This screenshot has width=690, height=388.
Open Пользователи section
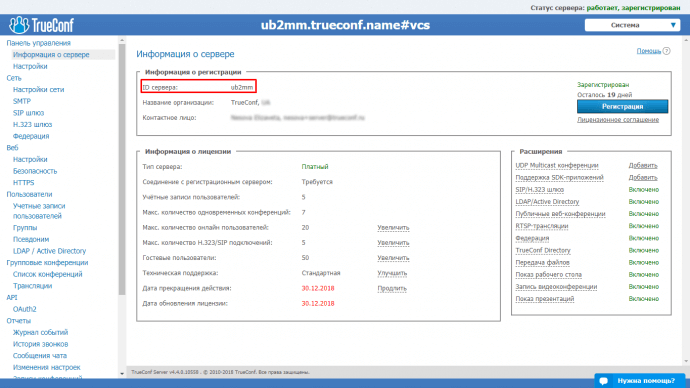[x=29, y=194]
